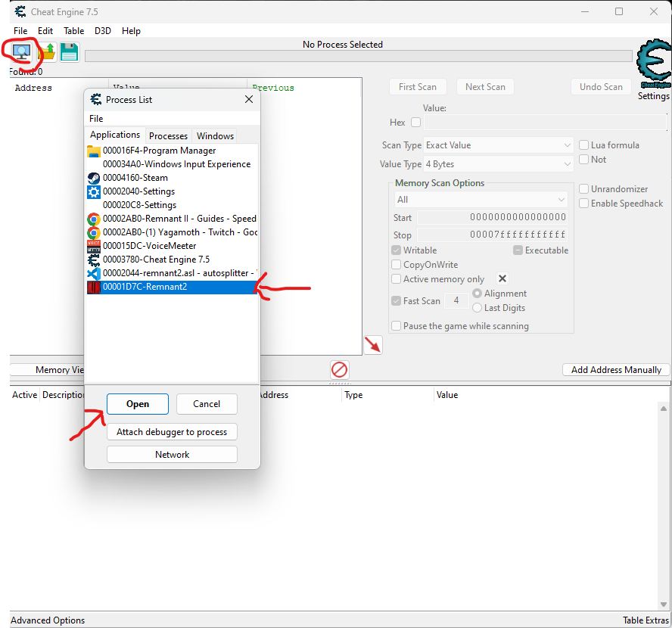Toggle the Writable checkbox
Image resolution: width=672 pixels, height=628 pixels.
(x=396, y=250)
